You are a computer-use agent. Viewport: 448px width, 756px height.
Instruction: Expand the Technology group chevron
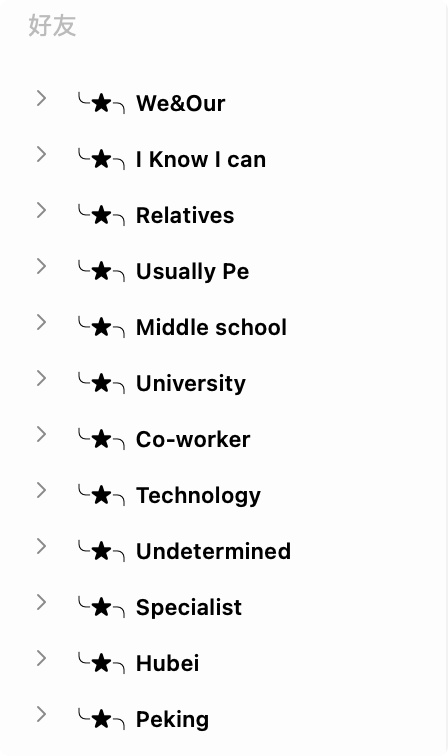pyautogui.click(x=41, y=490)
